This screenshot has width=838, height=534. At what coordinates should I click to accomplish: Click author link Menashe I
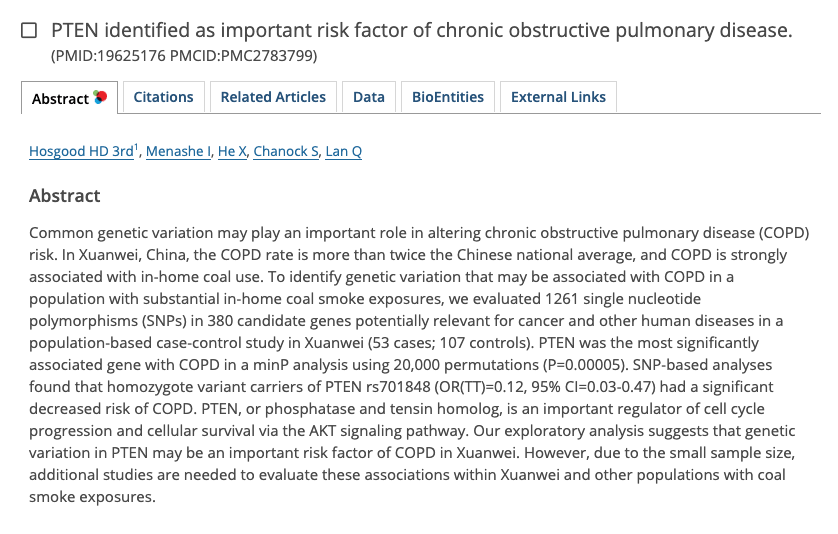point(179,151)
